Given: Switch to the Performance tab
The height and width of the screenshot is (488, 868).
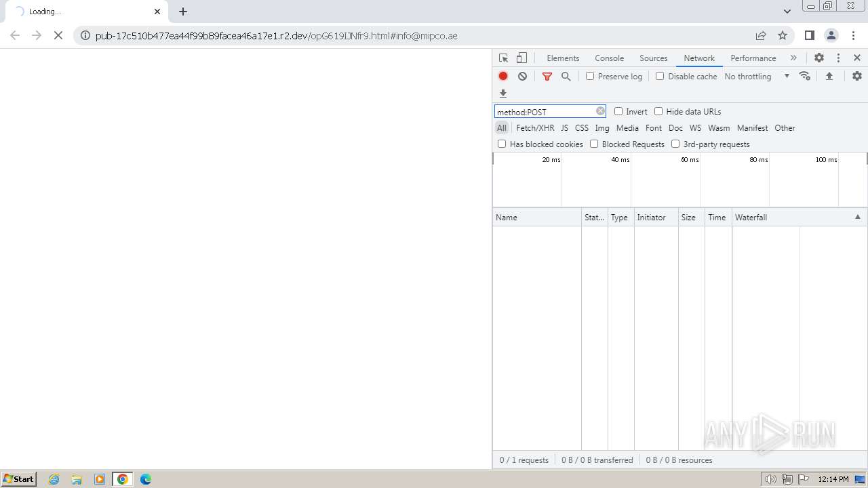Looking at the screenshot, I should (x=753, y=58).
